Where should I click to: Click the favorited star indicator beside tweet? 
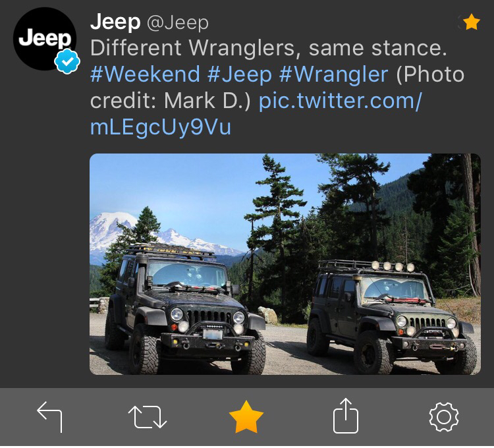click(x=472, y=22)
